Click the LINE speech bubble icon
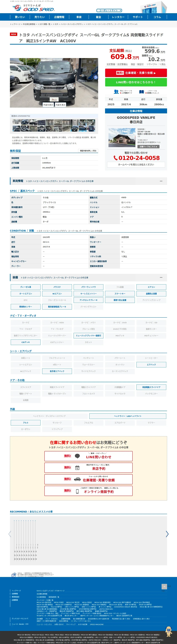This screenshot has height=644, width=177. [77, 456]
